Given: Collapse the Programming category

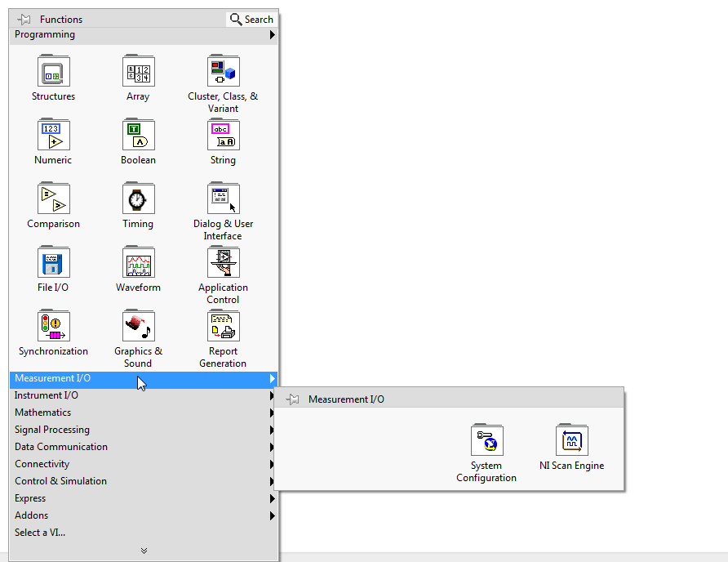Looking at the screenshot, I should tap(144, 35).
